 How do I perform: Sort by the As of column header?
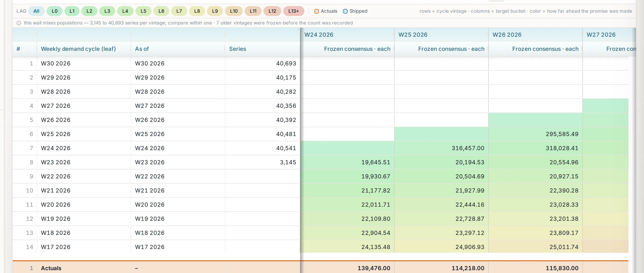178,49
